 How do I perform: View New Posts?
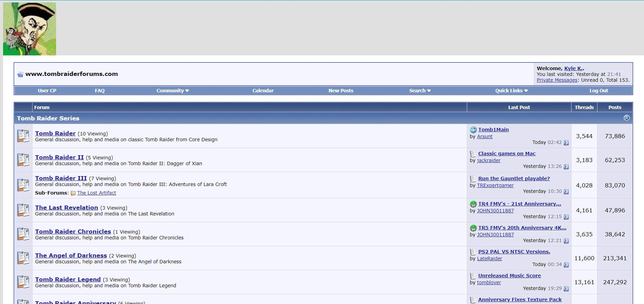coord(341,91)
